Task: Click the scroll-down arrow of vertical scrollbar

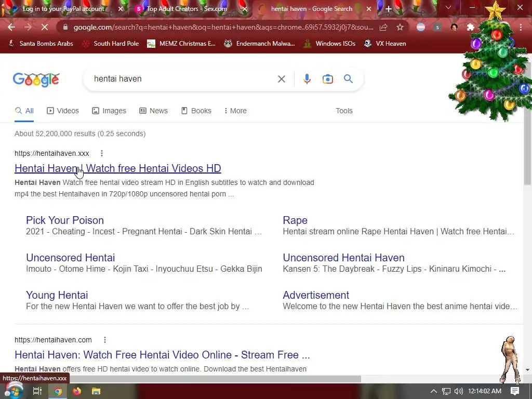Action: pyautogui.click(x=527, y=370)
